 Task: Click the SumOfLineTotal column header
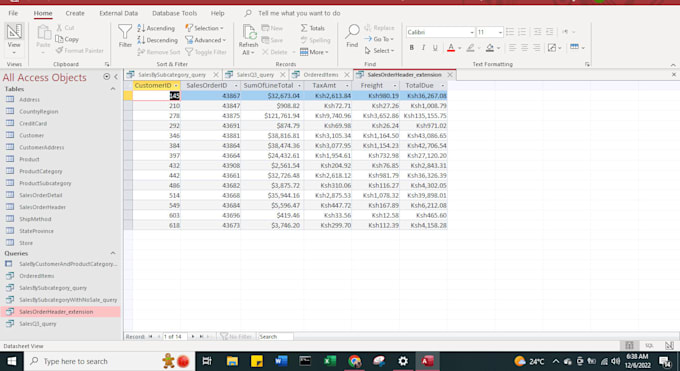point(268,86)
